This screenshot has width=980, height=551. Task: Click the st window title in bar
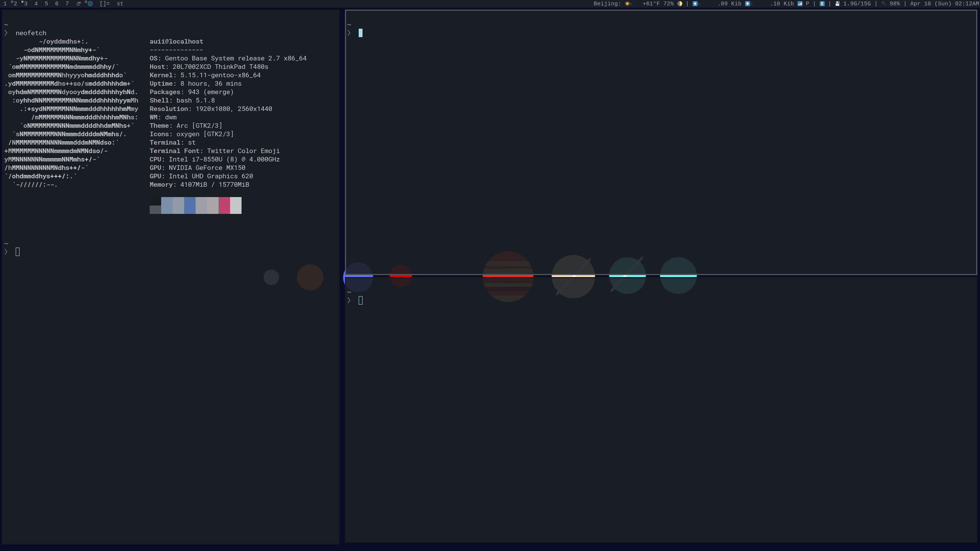pos(120,4)
